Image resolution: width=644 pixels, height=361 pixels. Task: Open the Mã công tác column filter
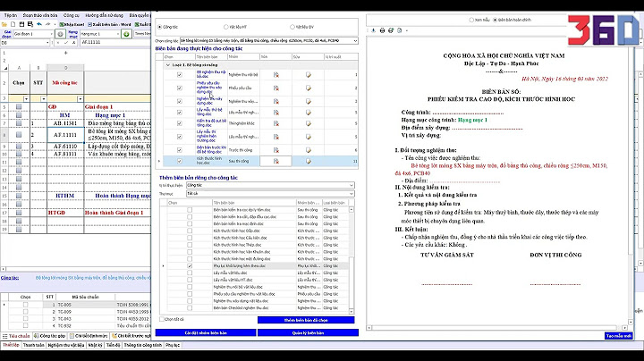click(80, 99)
